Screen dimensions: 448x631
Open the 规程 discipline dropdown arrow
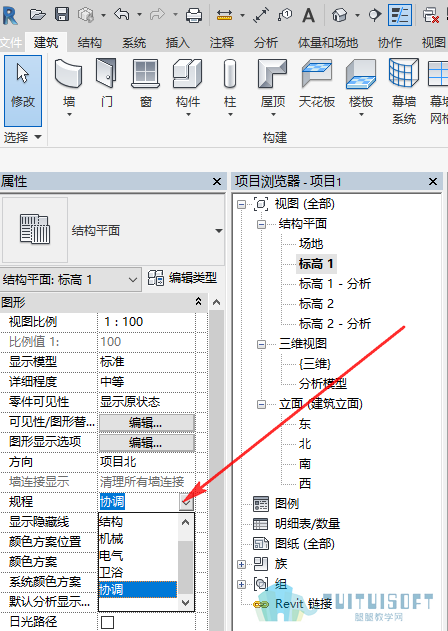pyautogui.click(x=186, y=502)
